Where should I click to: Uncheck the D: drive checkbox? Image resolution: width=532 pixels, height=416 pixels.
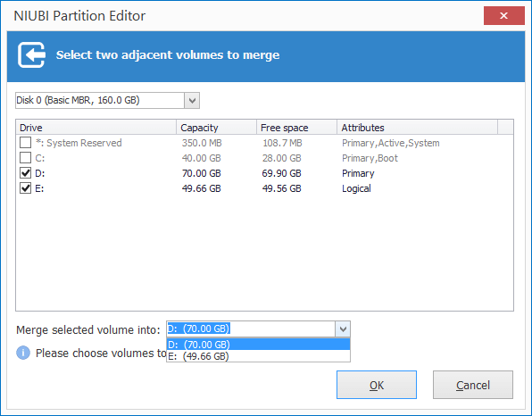pyautogui.click(x=26, y=173)
